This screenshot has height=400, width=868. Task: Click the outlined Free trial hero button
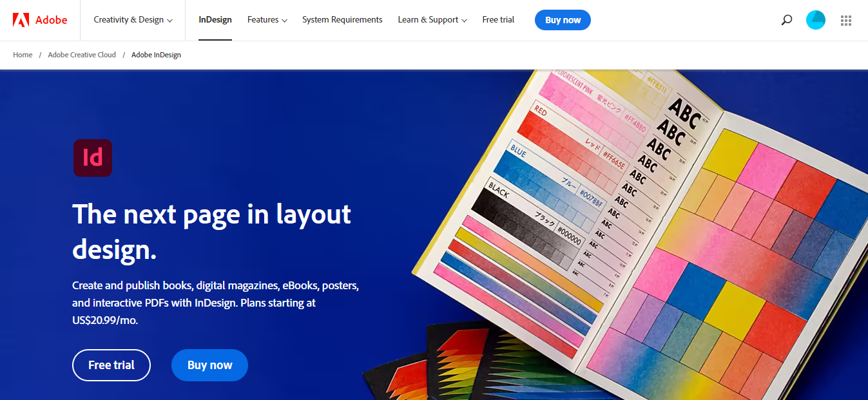pyautogui.click(x=111, y=365)
